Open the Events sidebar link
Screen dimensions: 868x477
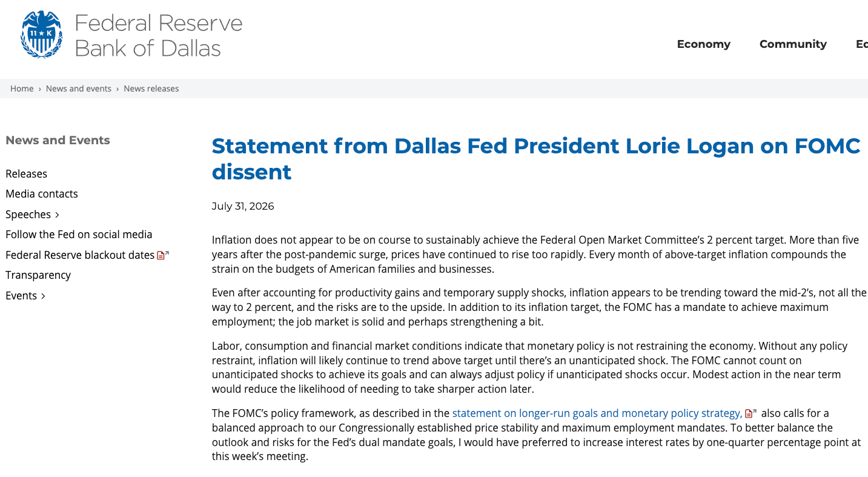21,296
